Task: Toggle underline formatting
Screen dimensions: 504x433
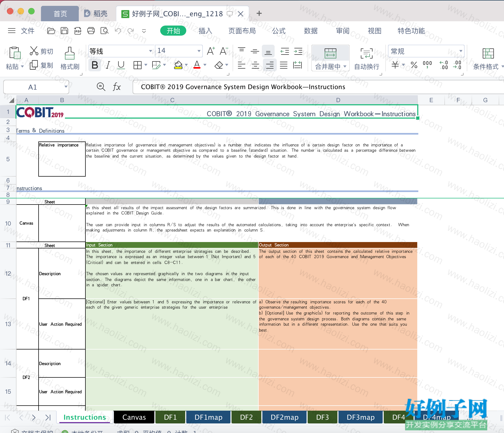Action: pyautogui.click(x=121, y=65)
